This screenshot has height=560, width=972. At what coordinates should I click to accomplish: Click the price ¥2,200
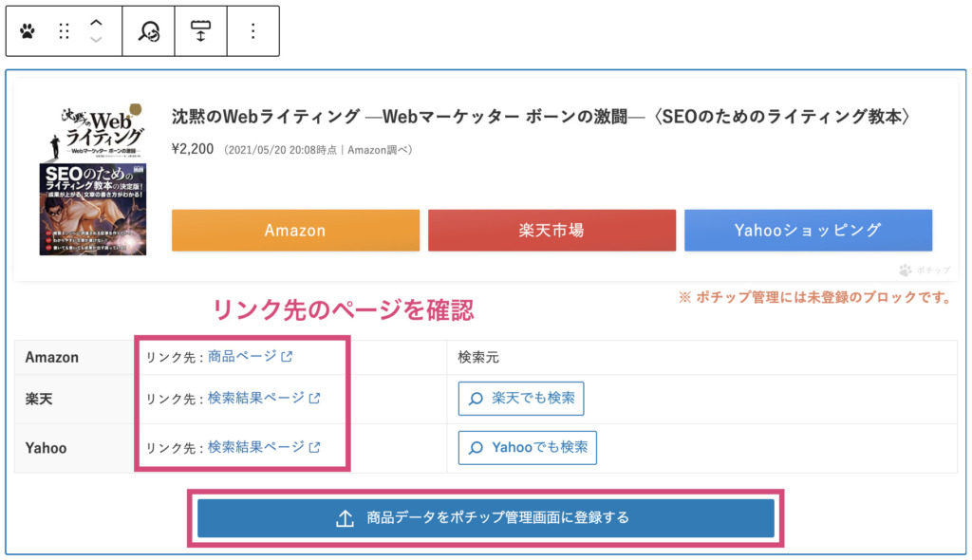[x=193, y=149]
